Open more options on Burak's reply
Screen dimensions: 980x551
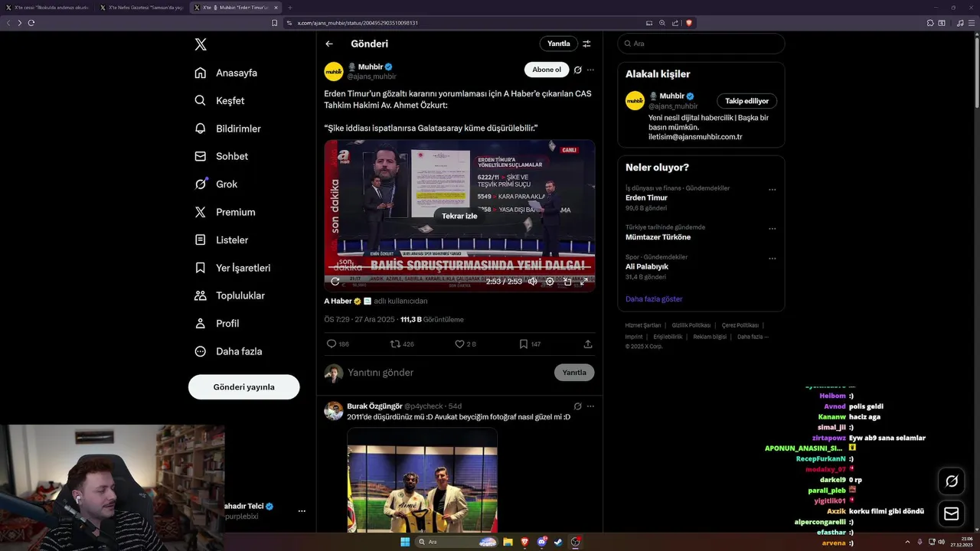(x=590, y=406)
